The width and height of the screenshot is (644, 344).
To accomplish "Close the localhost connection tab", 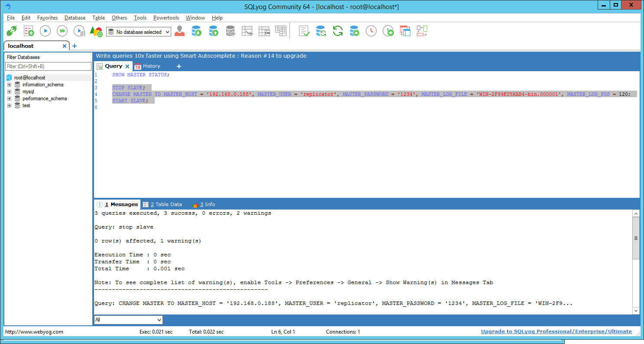I will click(65, 46).
